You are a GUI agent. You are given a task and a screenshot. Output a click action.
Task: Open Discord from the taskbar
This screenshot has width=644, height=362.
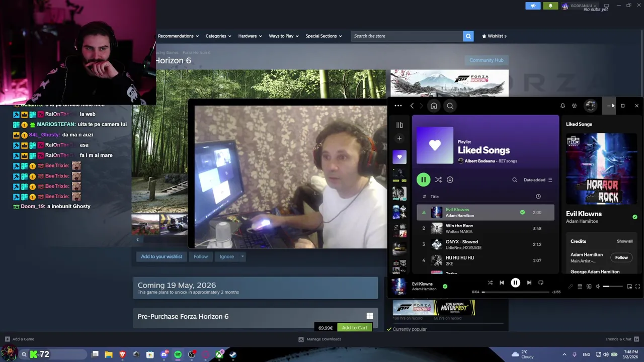pos(164,354)
